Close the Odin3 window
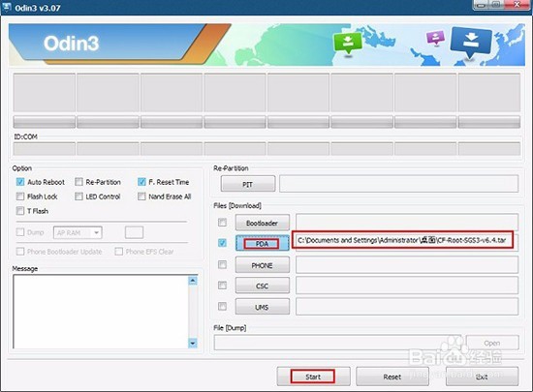 click(x=517, y=5)
